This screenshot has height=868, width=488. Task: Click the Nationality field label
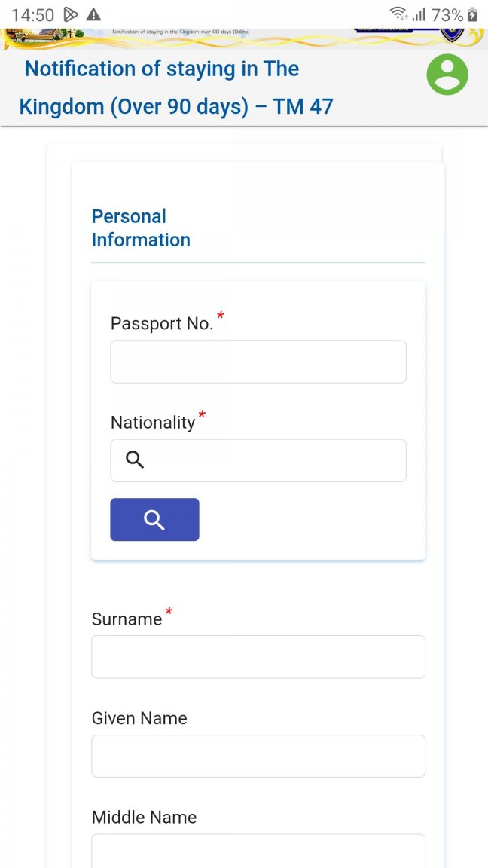click(154, 423)
